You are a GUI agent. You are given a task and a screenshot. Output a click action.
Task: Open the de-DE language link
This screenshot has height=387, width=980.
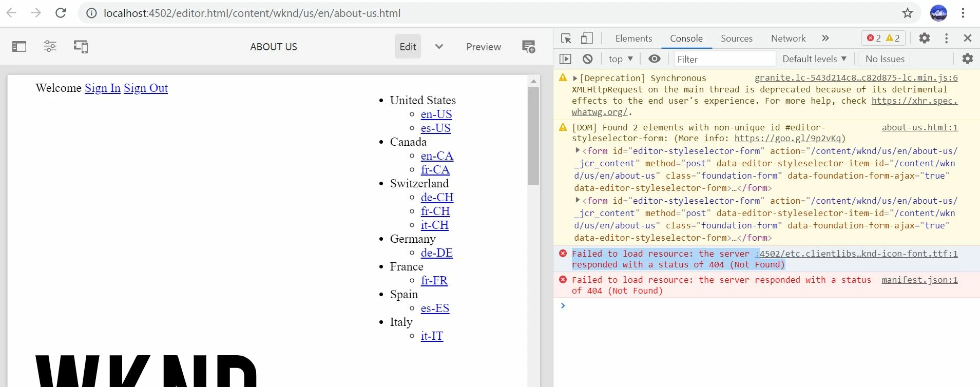tap(437, 253)
